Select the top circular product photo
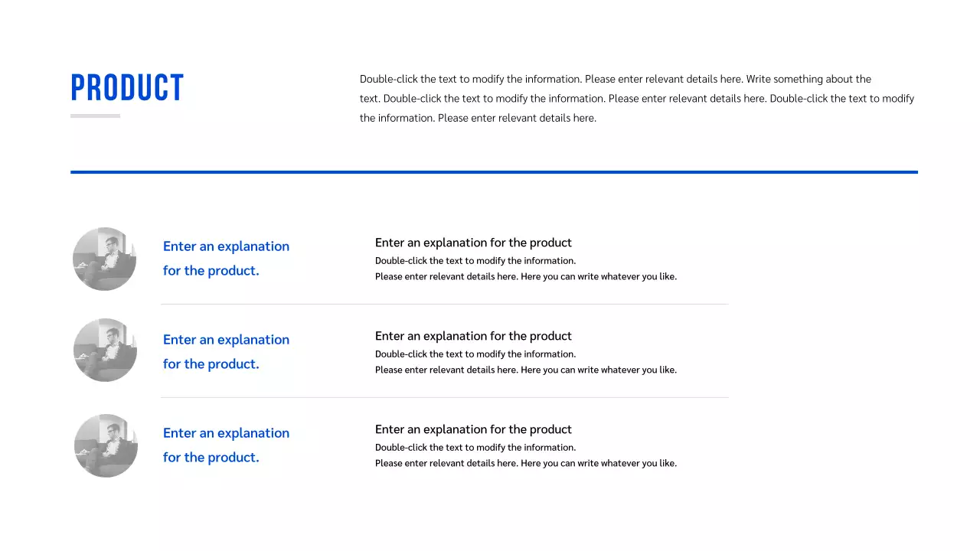The height and width of the screenshot is (551, 980). 105,259
